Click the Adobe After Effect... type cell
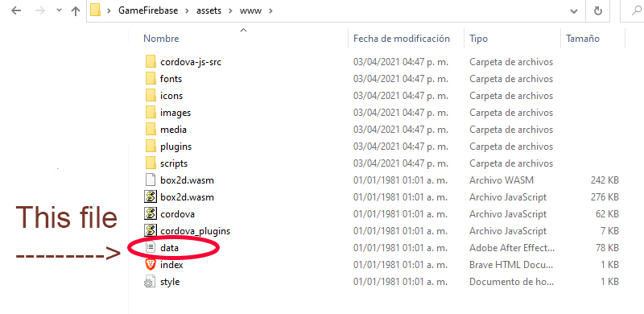The image size is (644, 314). click(x=512, y=248)
